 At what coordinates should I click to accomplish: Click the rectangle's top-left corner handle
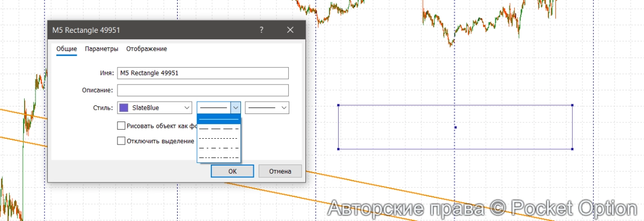point(338,105)
